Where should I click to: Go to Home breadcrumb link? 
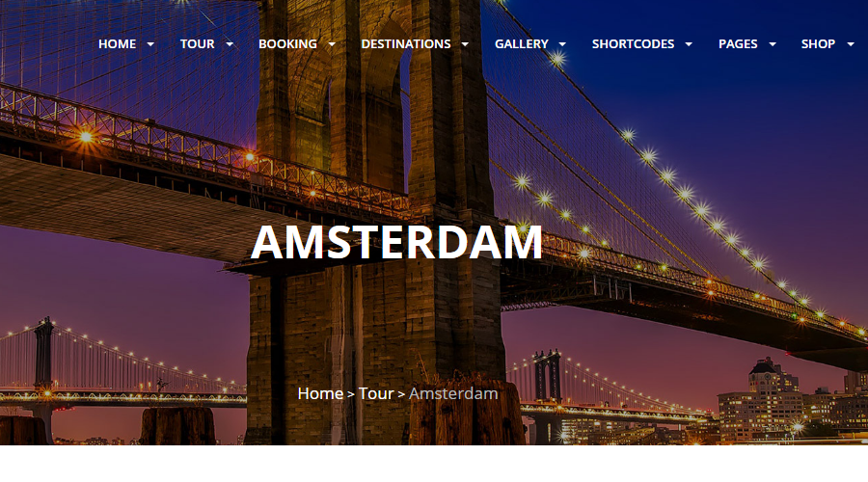pyautogui.click(x=320, y=393)
